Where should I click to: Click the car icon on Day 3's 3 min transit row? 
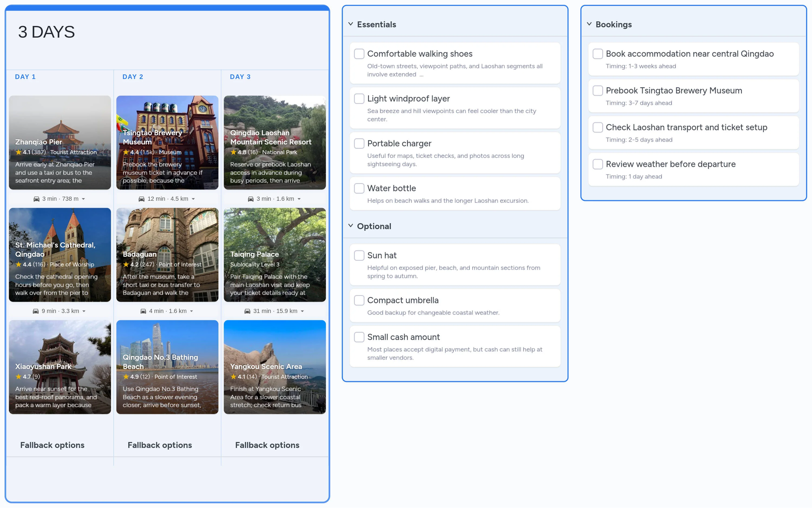coord(251,199)
